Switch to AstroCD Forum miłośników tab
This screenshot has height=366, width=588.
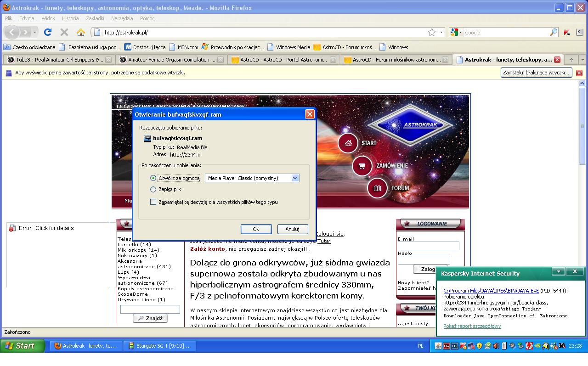pyautogui.click(x=396, y=60)
